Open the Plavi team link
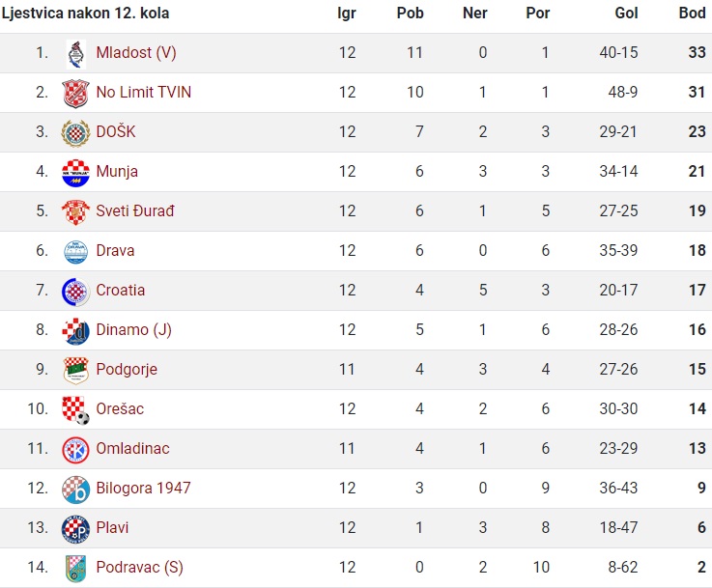The width and height of the screenshot is (712, 588). [112, 528]
